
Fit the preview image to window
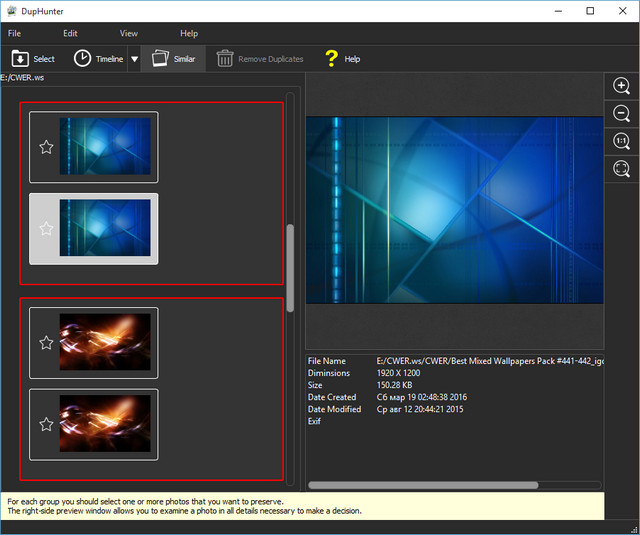click(621, 169)
